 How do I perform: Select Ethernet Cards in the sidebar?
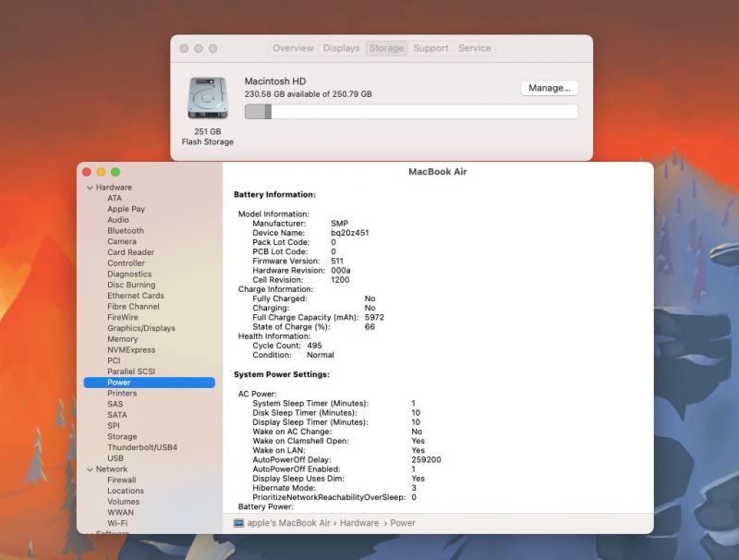tap(135, 296)
